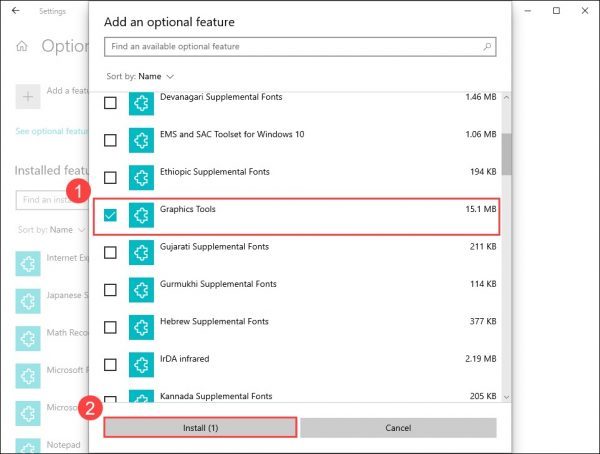
Task: Click the Graphics Tools puzzle-piece icon
Action: click(x=141, y=215)
